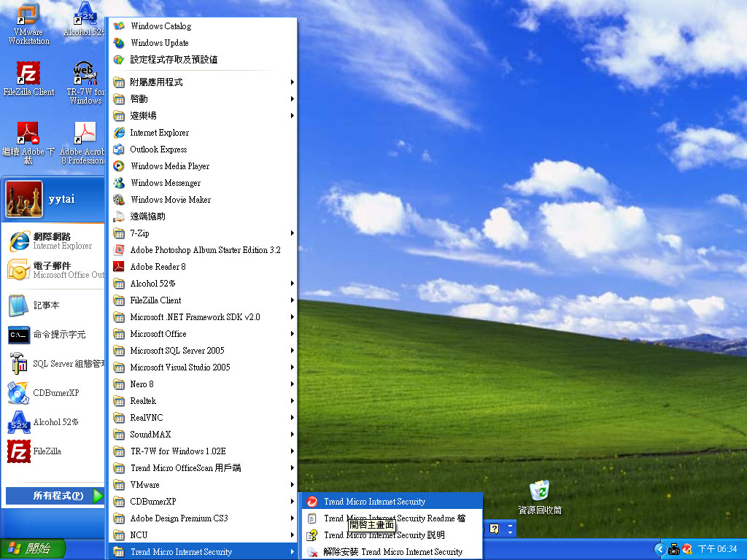Click Windows Movie Maker entry
747x560 pixels.
pos(170,200)
